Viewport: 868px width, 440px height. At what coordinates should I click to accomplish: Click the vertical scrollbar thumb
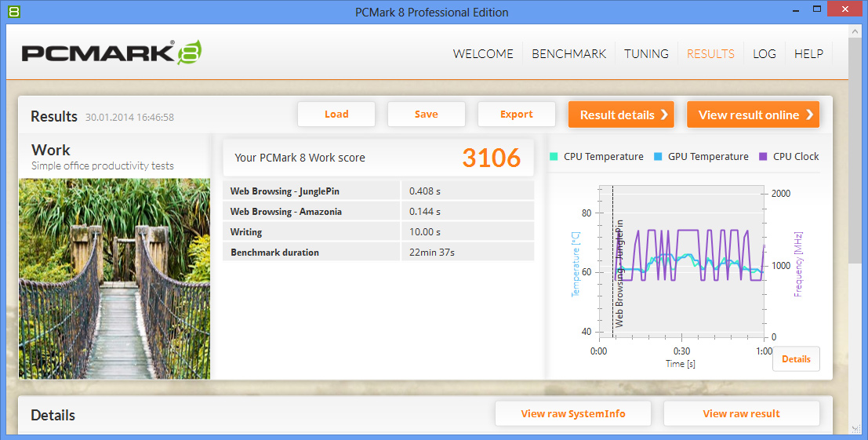855,152
